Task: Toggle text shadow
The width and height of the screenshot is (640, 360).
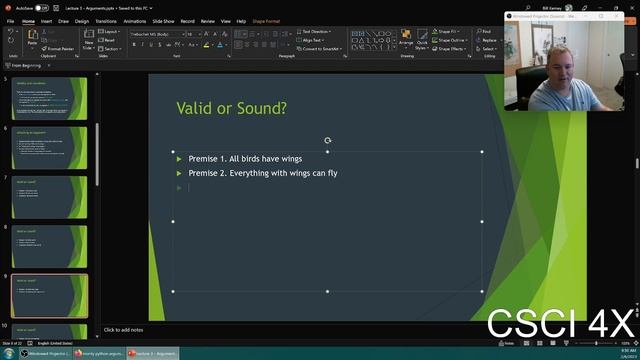Action: pos(160,45)
